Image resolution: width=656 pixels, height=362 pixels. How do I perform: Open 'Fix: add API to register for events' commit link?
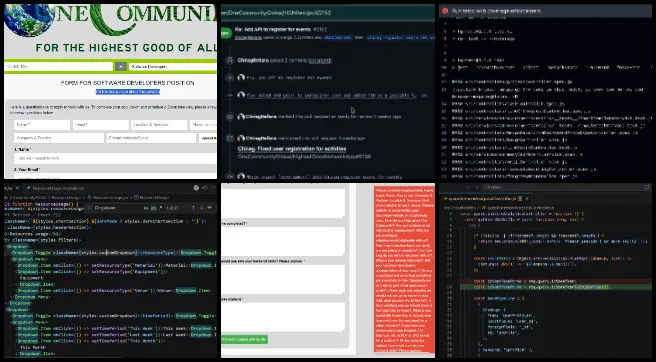pos(289,77)
